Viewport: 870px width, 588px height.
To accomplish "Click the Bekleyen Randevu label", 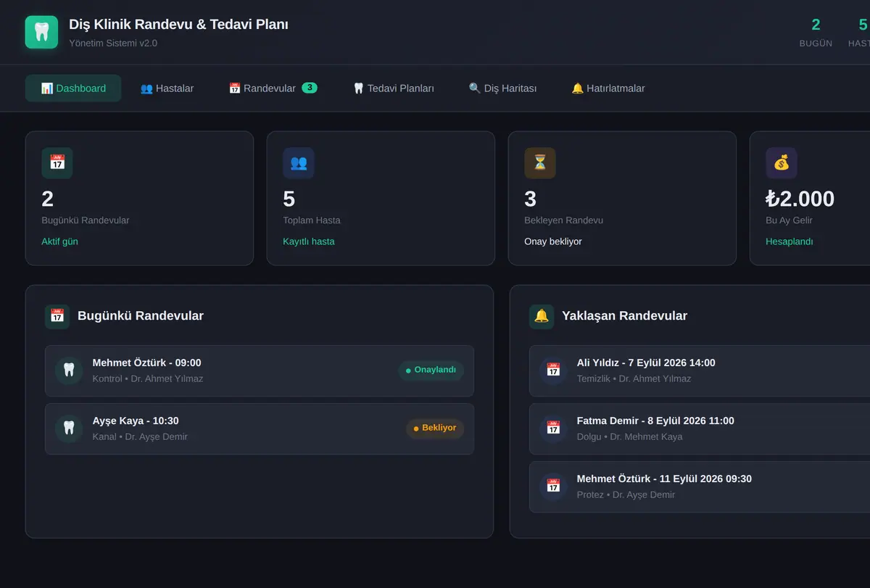I will pos(563,220).
